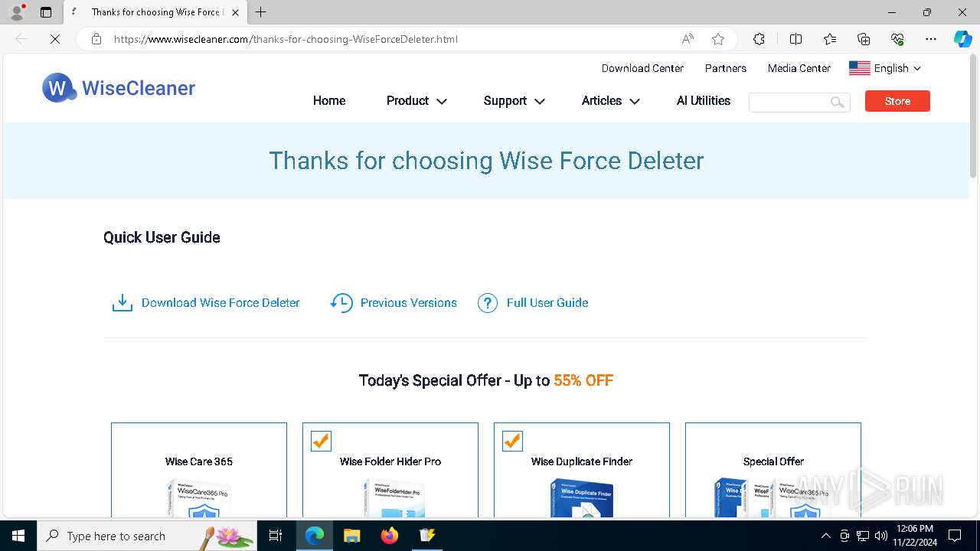The image size is (980, 551).
Task: Launch Firefox from taskbar
Action: tap(389, 536)
